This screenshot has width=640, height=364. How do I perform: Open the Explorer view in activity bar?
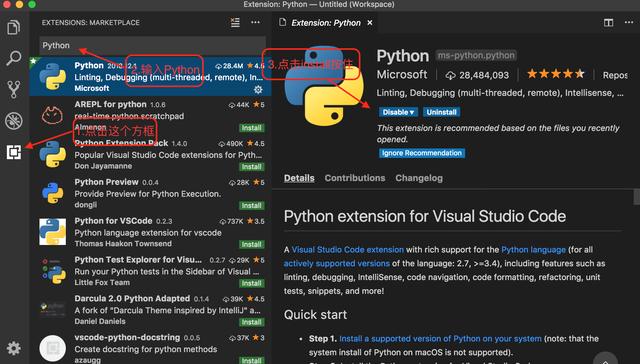[13, 27]
